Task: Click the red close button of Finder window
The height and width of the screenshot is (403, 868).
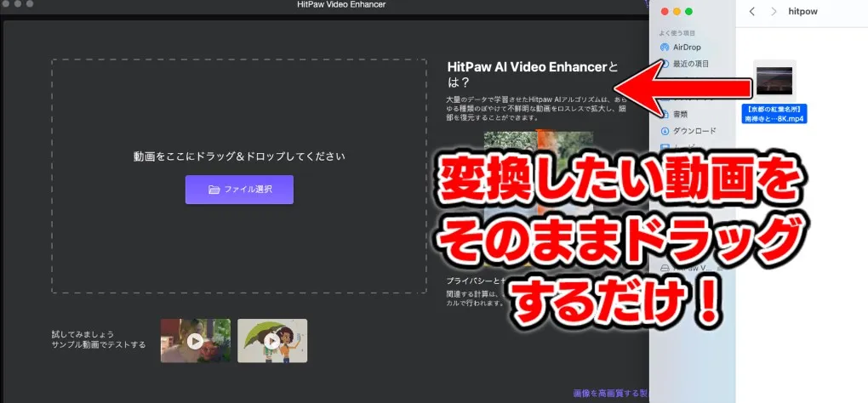Action: pos(664,12)
